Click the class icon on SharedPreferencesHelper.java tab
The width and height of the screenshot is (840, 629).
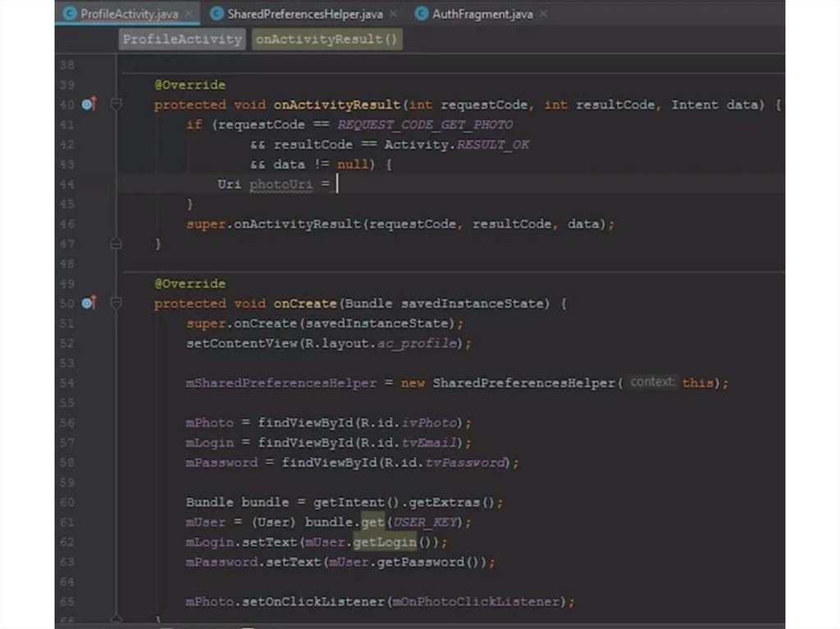coord(217,14)
